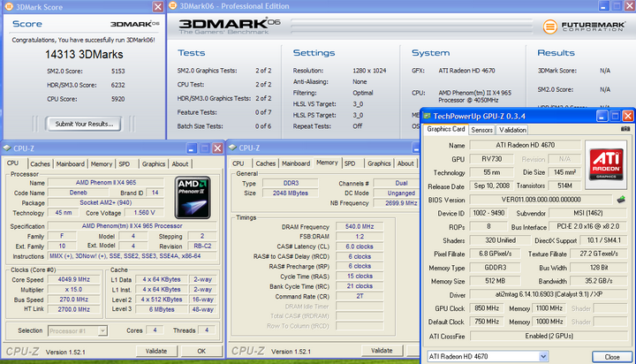Click Validate in left CPU-Z window
Image resolution: width=636 pixels, height=364 pixels.
pos(156,351)
